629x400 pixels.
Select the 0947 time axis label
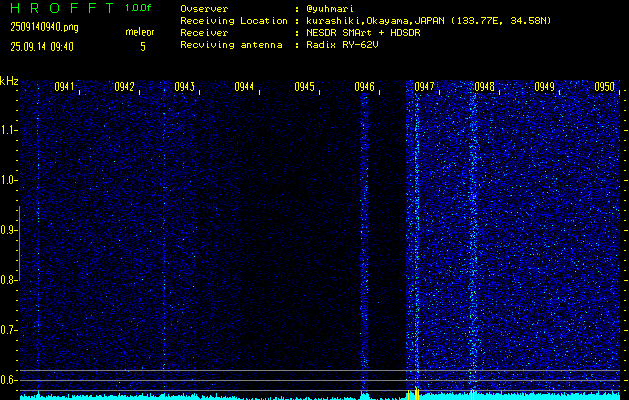[x=424, y=87]
